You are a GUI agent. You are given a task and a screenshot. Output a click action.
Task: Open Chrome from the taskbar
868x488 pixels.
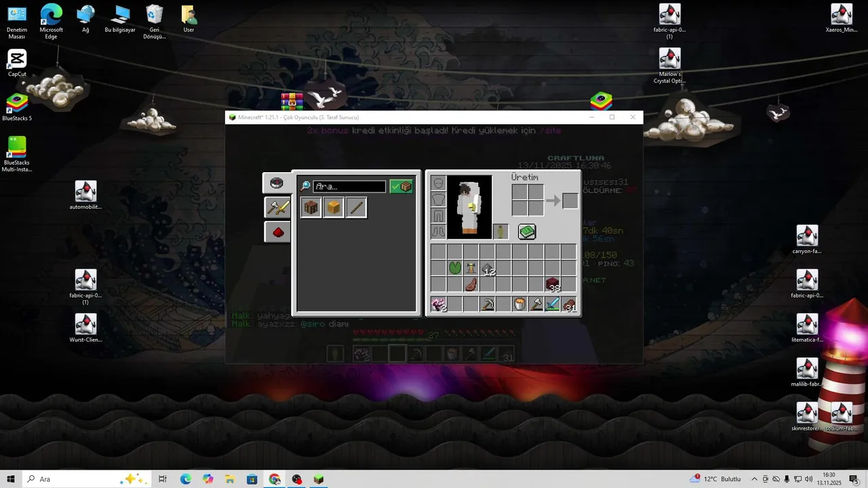point(275,479)
